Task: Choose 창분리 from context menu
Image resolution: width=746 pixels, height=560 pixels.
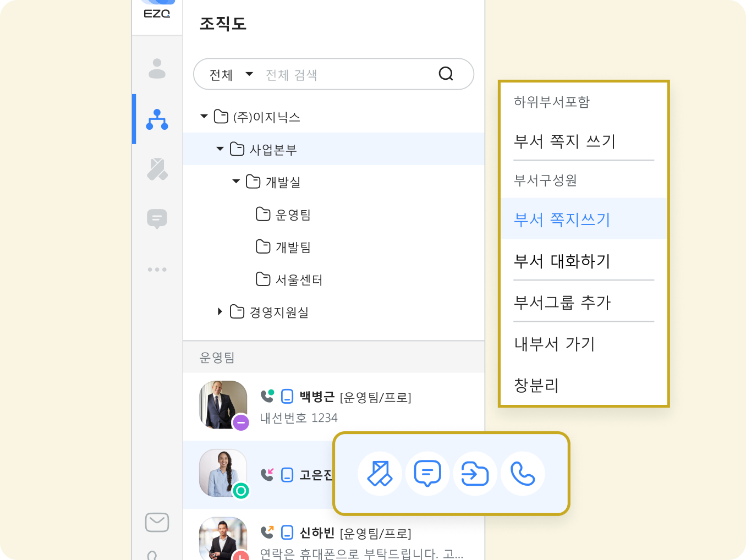Action: point(584,385)
